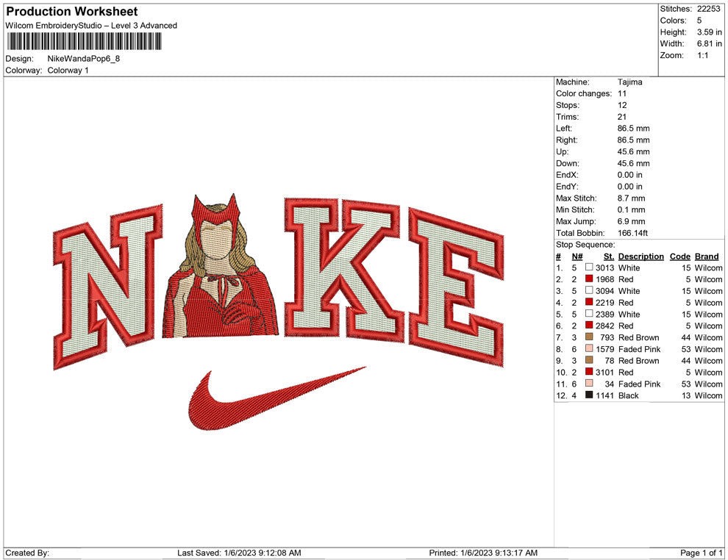This screenshot has width=728, height=560.
Task: Select the Up value 45.6 mm
Action: click(x=634, y=151)
